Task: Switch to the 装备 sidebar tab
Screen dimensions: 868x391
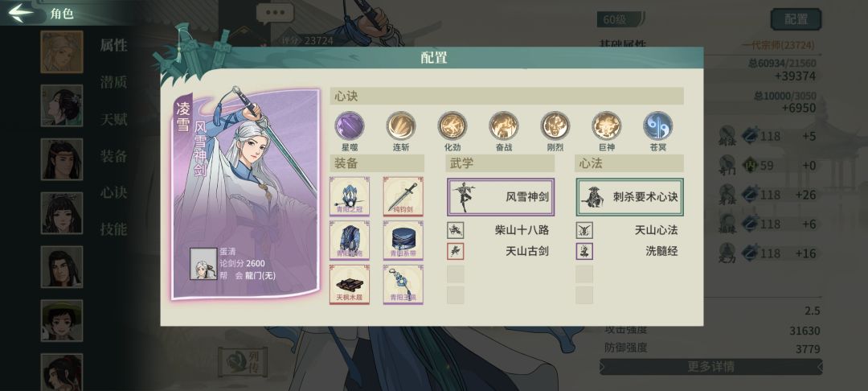Action: pos(113,156)
